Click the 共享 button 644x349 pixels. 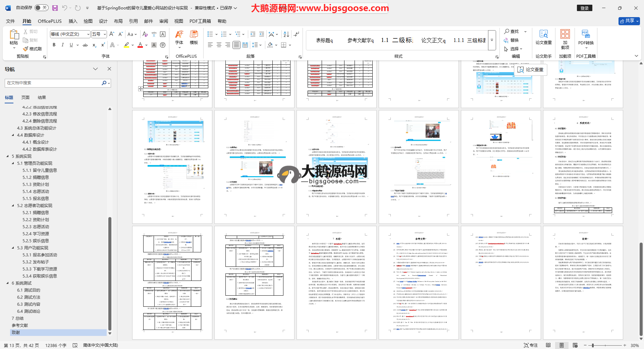[629, 21]
